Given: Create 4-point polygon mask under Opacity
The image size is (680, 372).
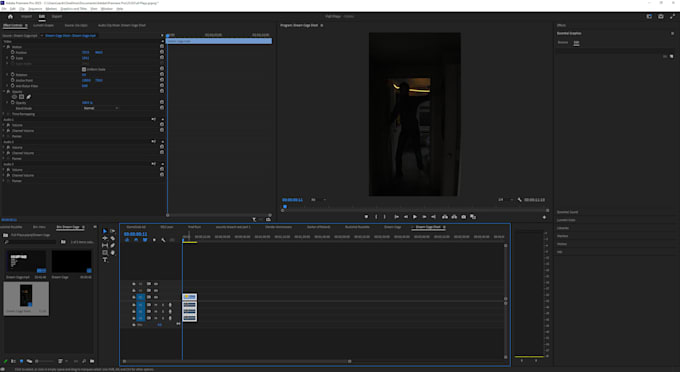Looking at the screenshot, I should tap(21, 97).
